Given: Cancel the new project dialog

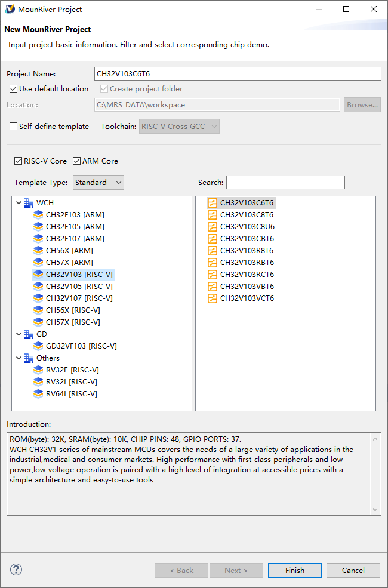Looking at the screenshot, I should click(x=353, y=570).
